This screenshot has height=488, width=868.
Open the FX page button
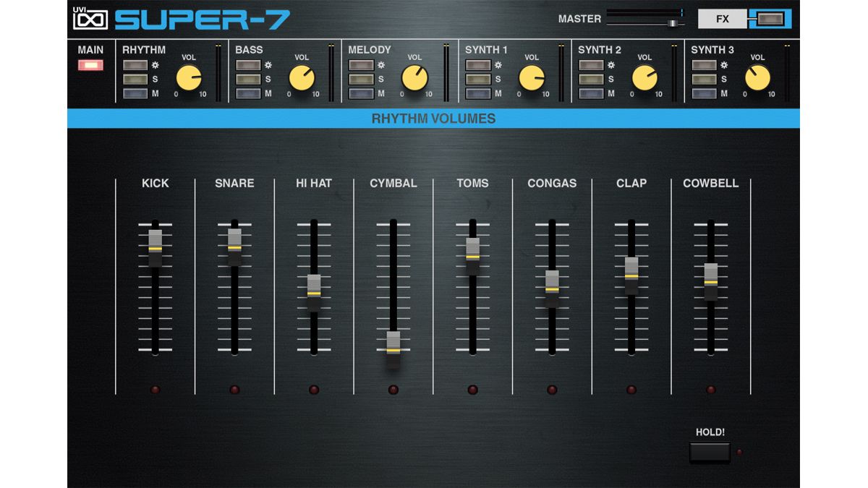[723, 19]
